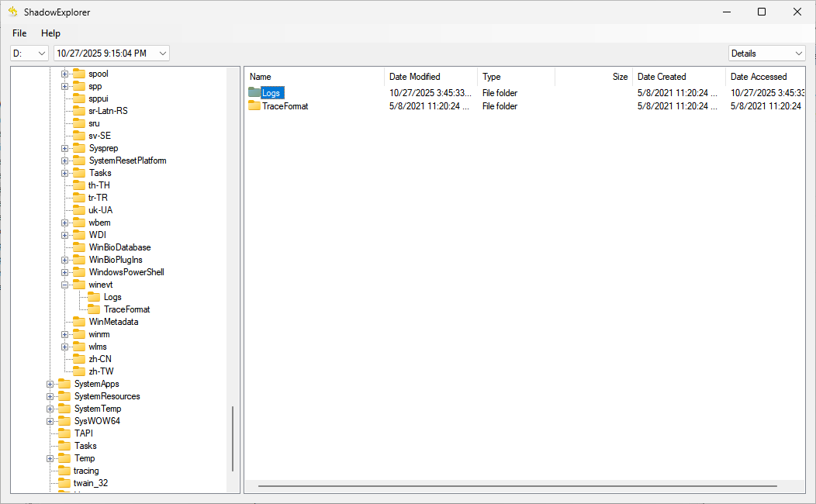Expand the SysWOW64 tree node
Viewport: 816px width, 504px height.
coord(50,421)
